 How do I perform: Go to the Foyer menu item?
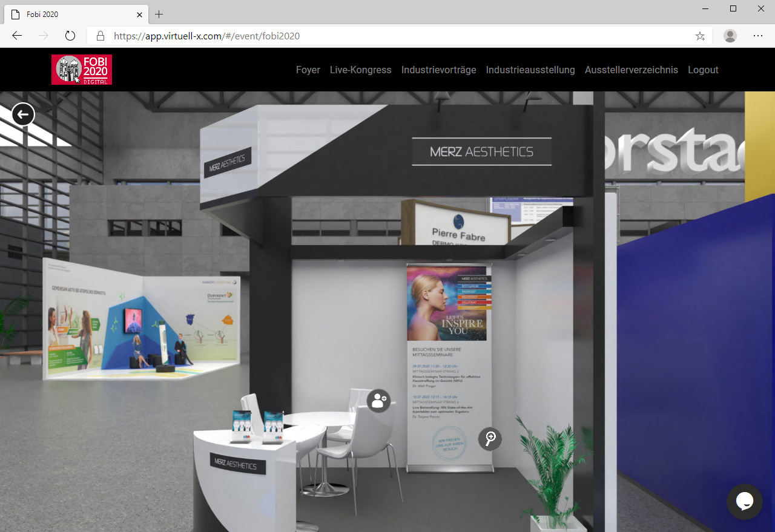point(308,70)
